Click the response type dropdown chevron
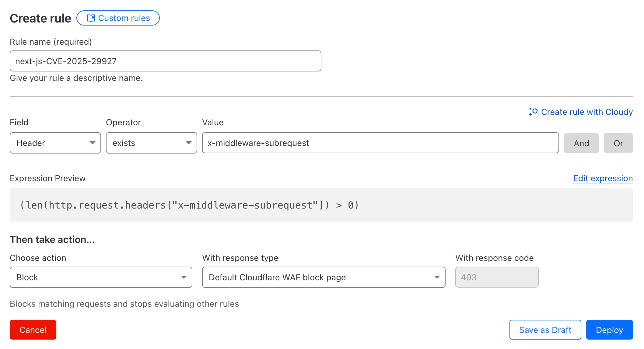The width and height of the screenshot is (644, 349). pos(437,277)
